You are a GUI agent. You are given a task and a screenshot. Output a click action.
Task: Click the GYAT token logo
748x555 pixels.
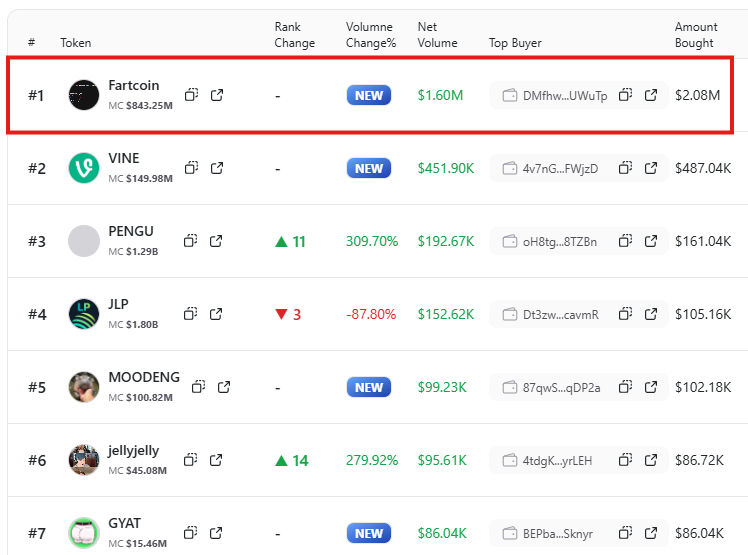point(84,533)
